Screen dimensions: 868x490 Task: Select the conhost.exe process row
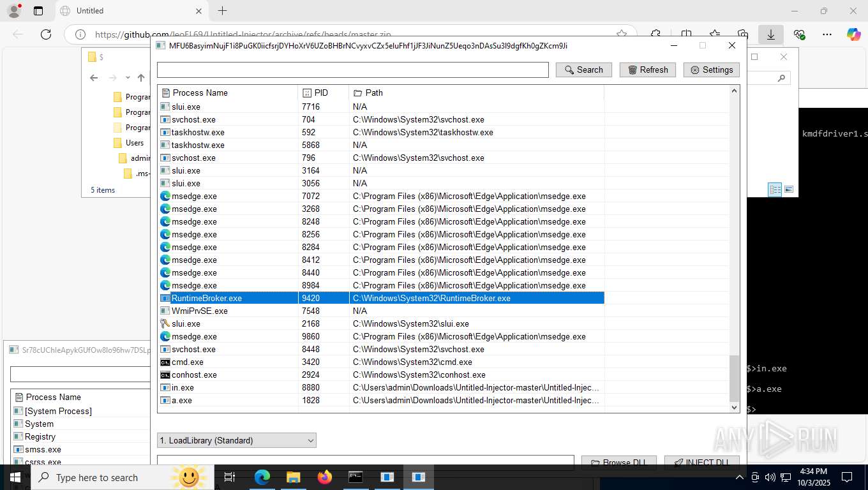(x=381, y=375)
